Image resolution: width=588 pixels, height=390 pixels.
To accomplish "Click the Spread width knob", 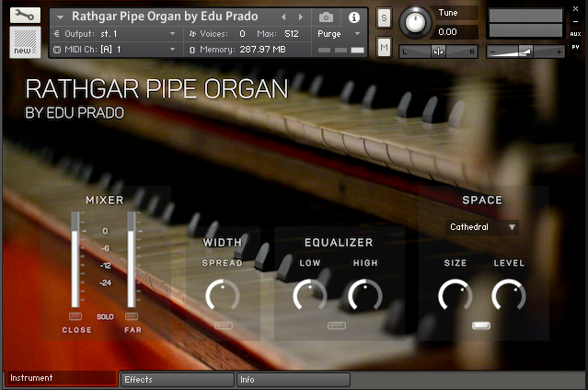I will [x=222, y=295].
